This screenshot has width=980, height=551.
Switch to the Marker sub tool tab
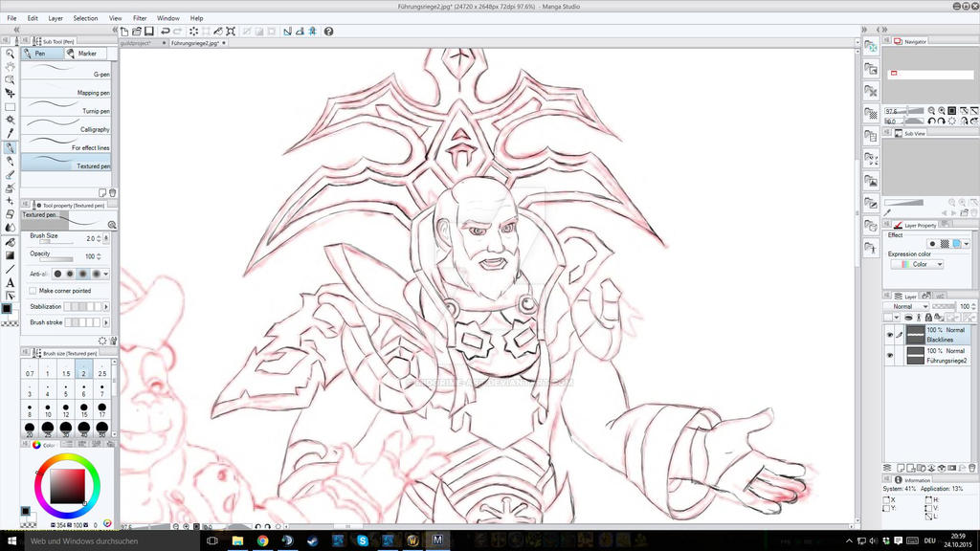click(86, 54)
